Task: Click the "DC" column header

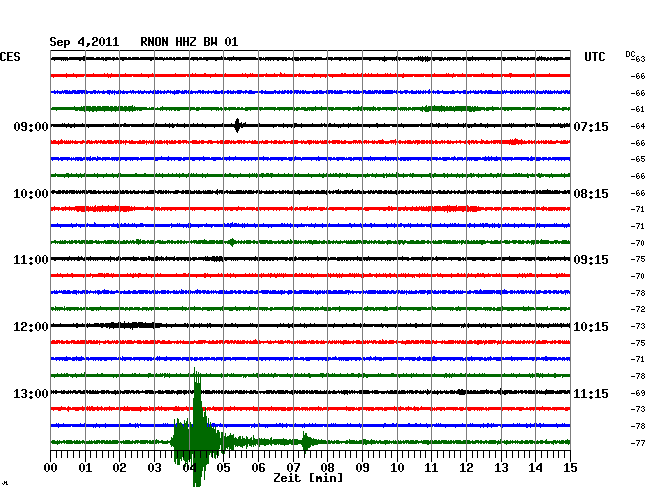Action: point(630,54)
